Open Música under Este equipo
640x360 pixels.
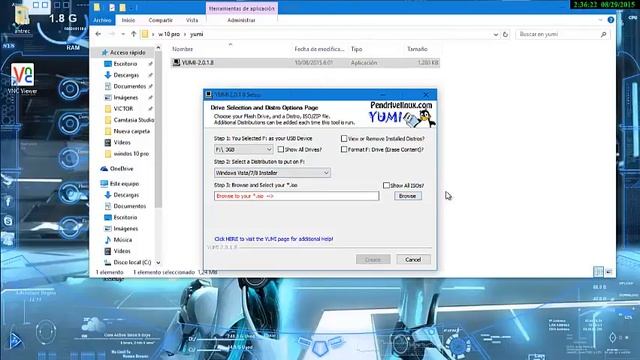(x=122, y=240)
